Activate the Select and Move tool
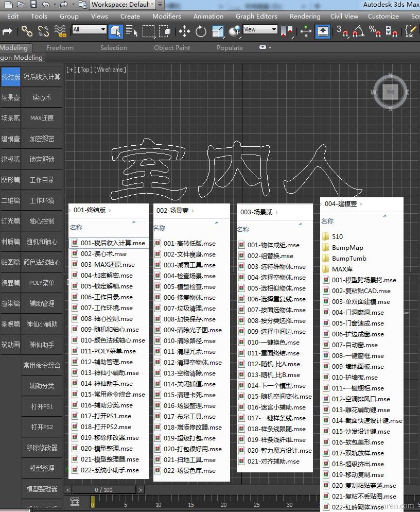Screen dimensions: 420x512 pos(184,31)
